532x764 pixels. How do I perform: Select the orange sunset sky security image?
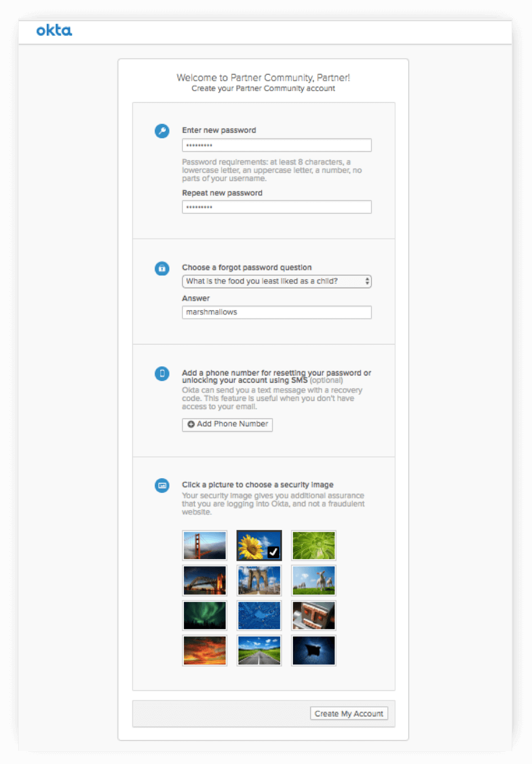pos(204,651)
